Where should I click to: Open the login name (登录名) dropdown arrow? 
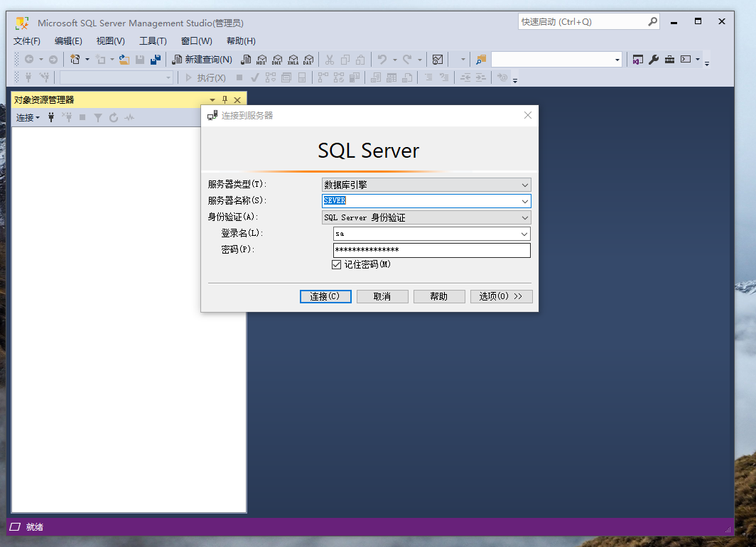pos(524,234)
